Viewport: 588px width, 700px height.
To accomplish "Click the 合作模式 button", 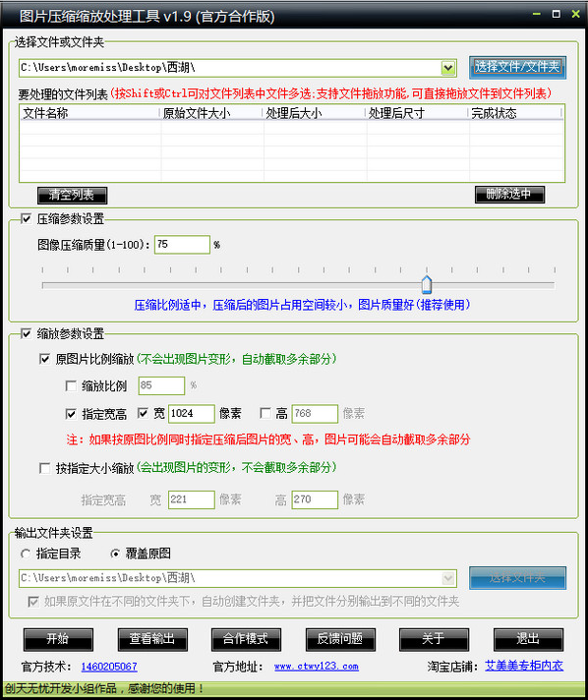I will 247,639.
